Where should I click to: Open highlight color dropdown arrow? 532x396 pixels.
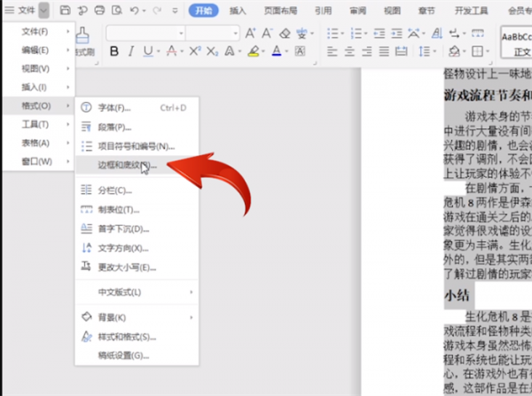point(263,52)
